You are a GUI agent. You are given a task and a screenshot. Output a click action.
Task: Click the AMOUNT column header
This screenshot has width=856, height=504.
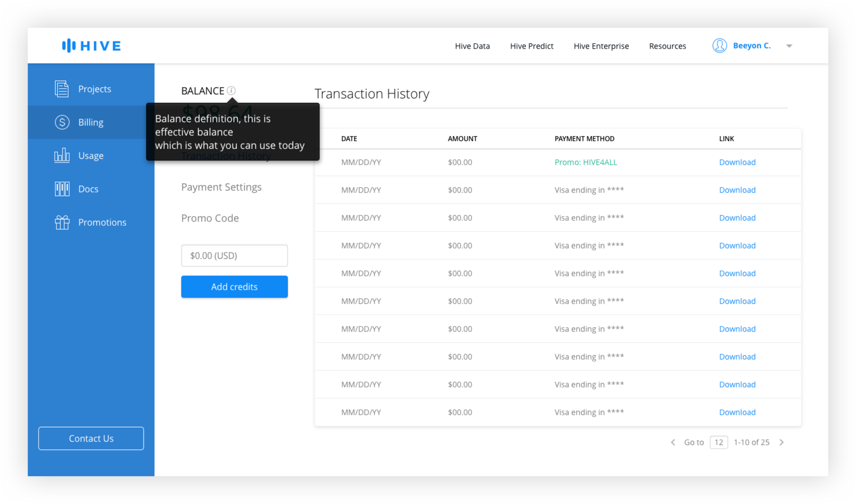point(462,139)
